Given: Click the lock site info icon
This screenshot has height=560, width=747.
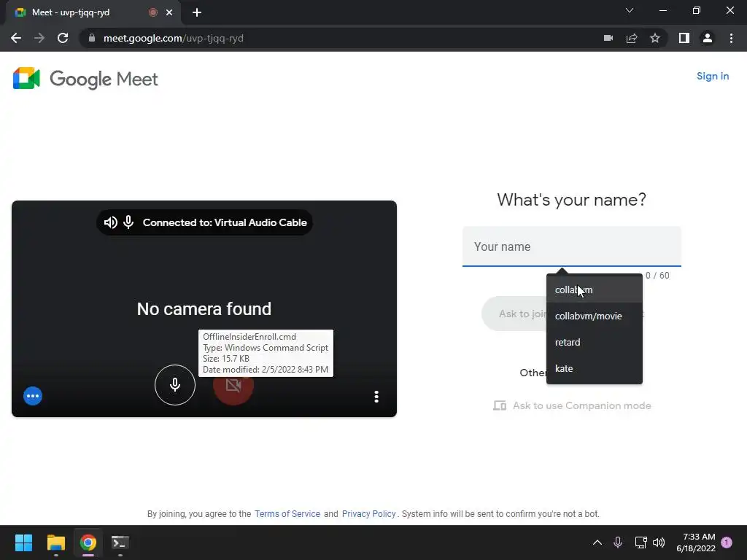Looking at the screenshot, I should (91, 38).
